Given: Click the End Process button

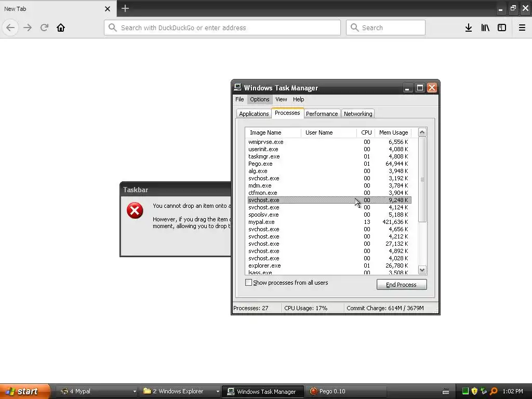Looking at the screenshot, I should 402,285.
